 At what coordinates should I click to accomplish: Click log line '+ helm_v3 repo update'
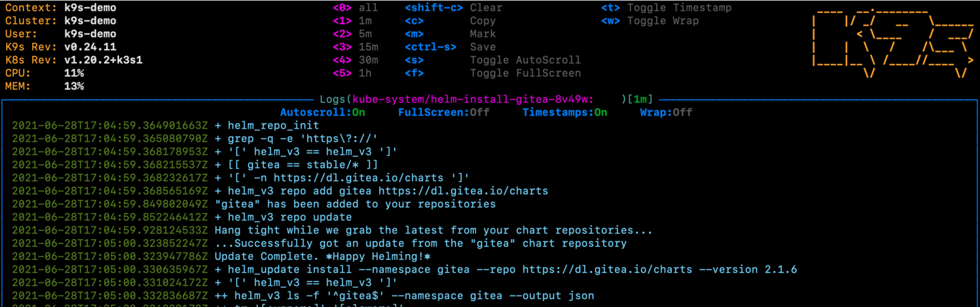(283, 217)
